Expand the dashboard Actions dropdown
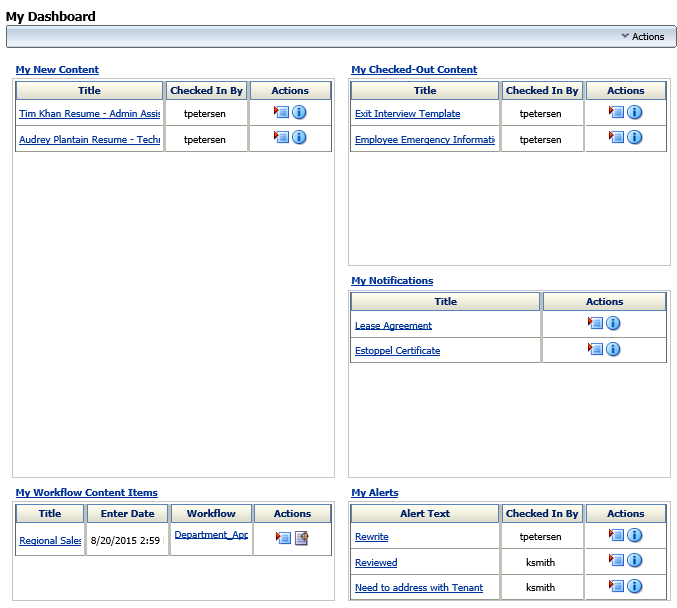Screen dimensions: 677x608 tap(643, 37)
